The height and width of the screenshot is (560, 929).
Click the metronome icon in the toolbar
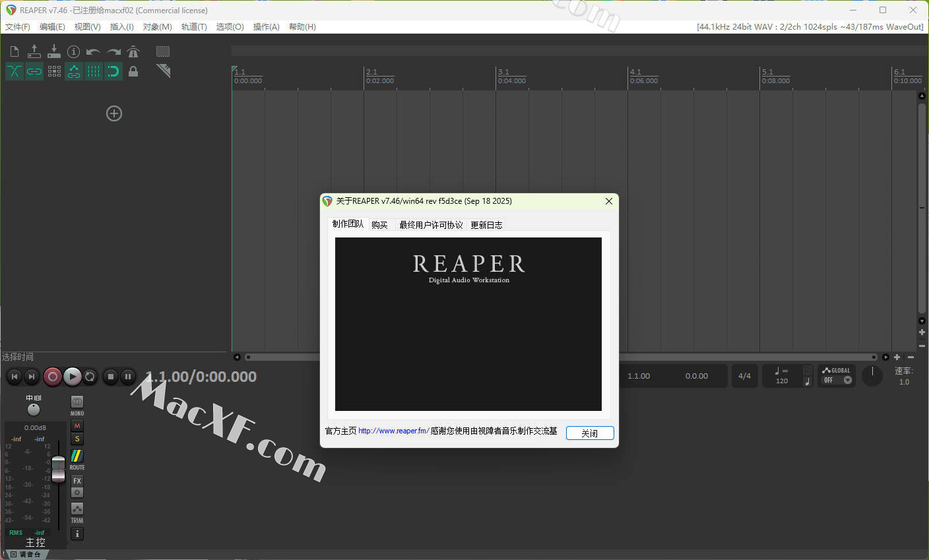[133, 51]
